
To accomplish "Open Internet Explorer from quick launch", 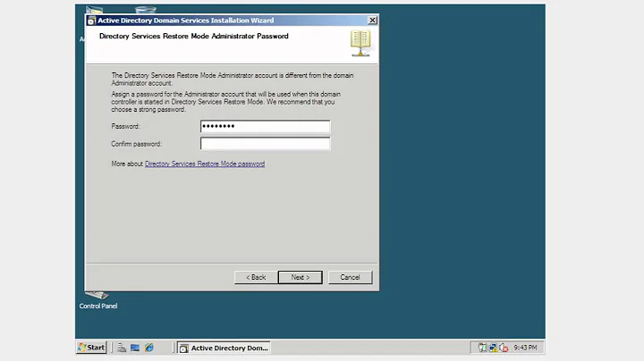I will [149, 348].
